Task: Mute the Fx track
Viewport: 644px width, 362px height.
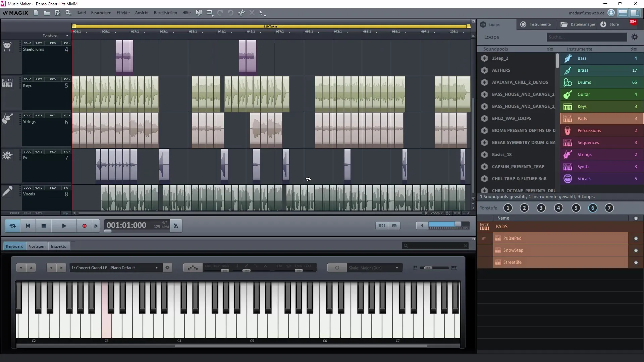Action: click(39, 152)
